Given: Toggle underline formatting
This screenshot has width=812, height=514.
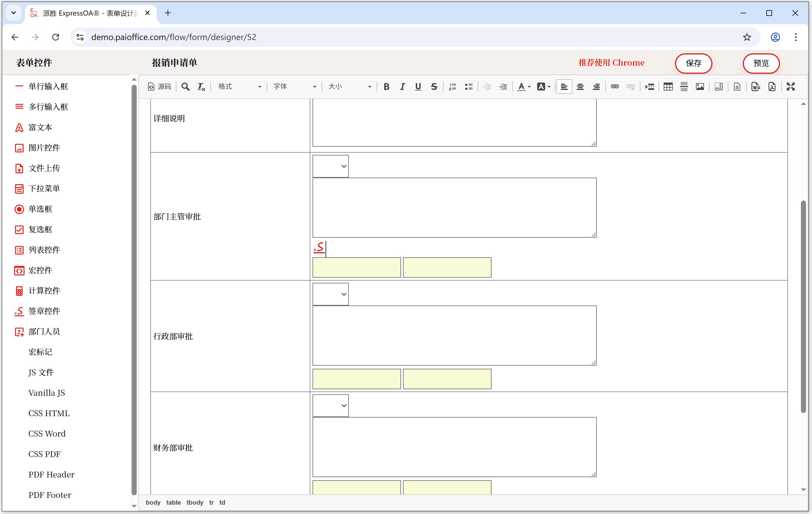Looking at the screenshot, I should 418,87.
